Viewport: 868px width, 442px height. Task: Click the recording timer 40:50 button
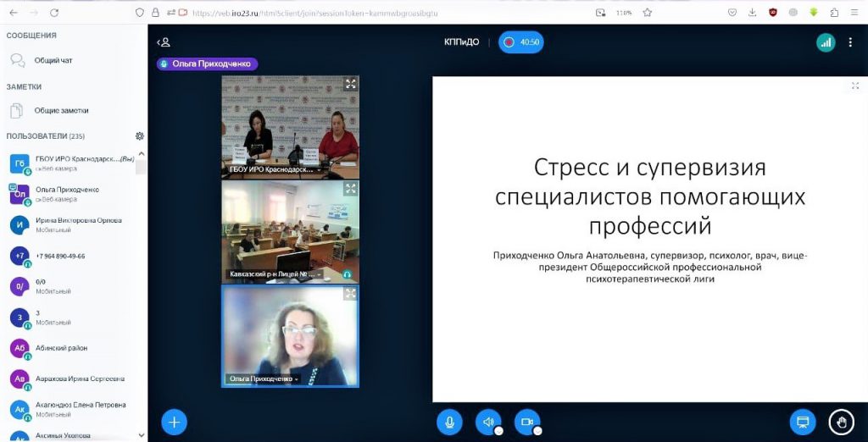tap(521, 42)
